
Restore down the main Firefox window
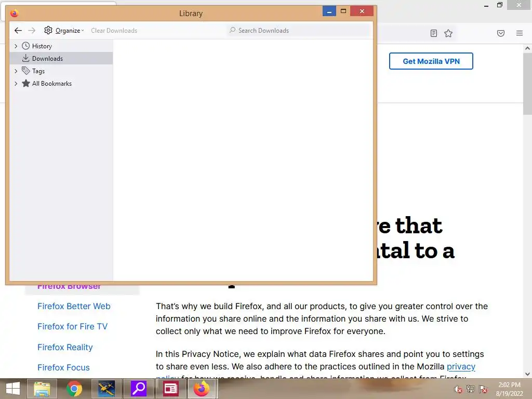499,5
